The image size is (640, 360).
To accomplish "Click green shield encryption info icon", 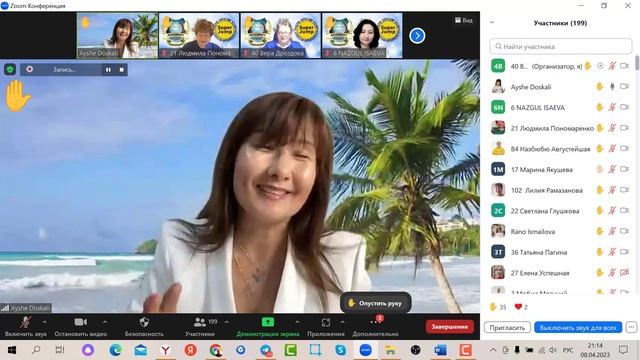I will tap(10, 69).
